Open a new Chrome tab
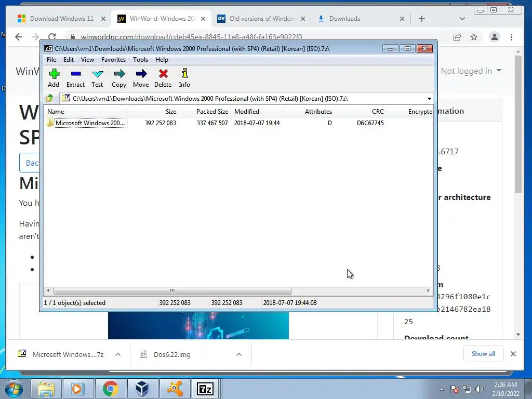 pos(422,19)
